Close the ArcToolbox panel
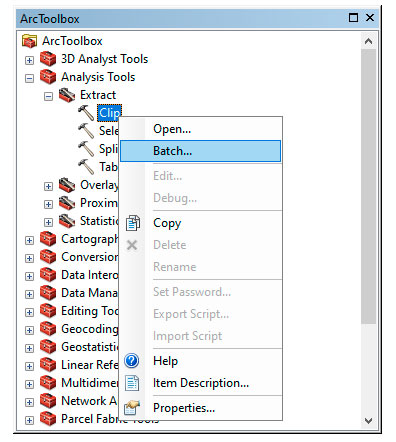The image size is (396, 442). (370, 17)
